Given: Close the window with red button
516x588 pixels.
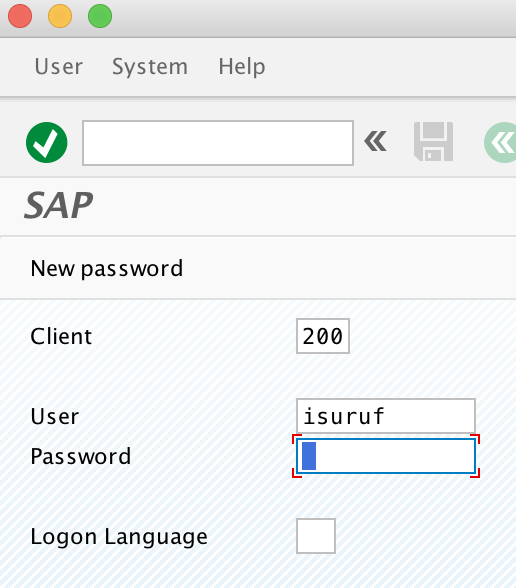Looking at the screenshot, I should (20, 16).
